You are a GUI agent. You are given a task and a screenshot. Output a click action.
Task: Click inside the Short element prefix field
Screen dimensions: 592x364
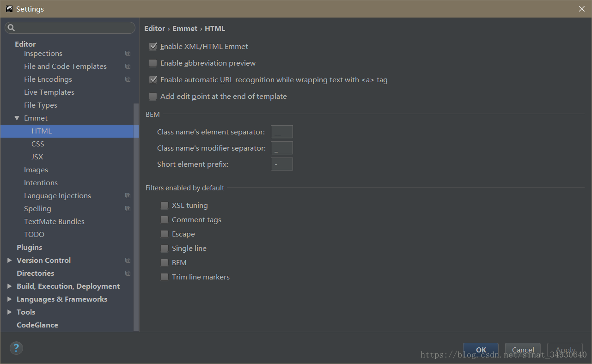[x=281, y=164]
